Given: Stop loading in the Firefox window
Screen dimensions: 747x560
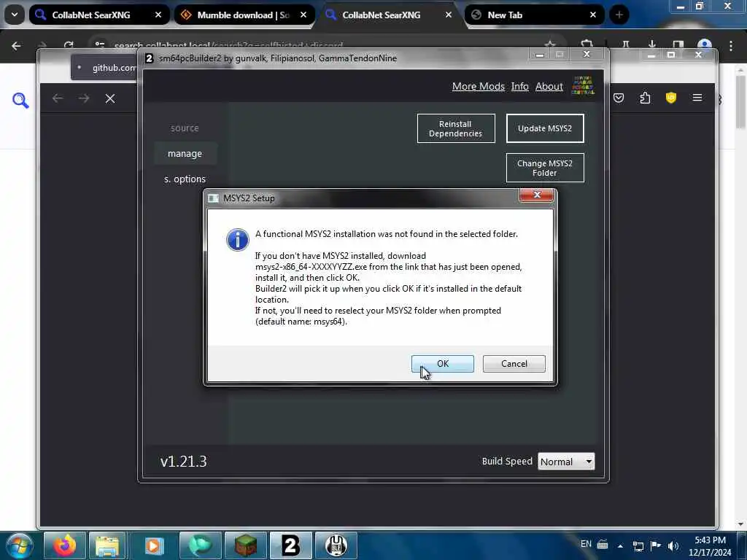Looking at the screenshot, I should point(110,98).
